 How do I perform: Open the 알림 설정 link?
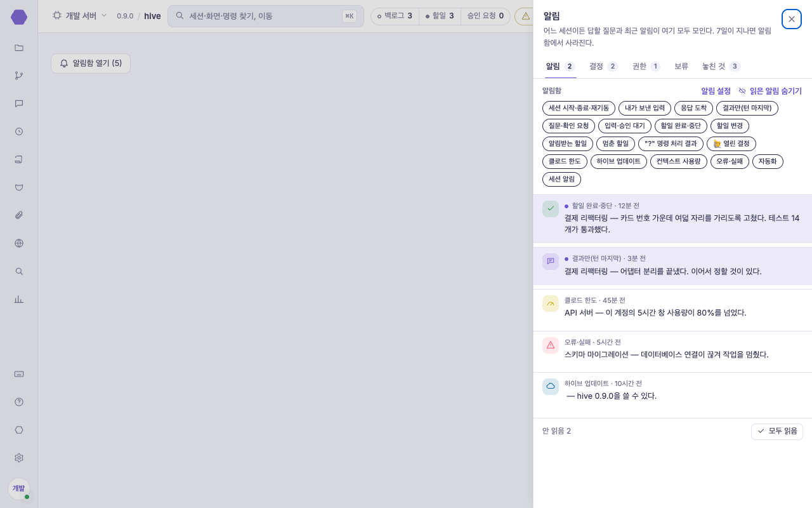(x=716, y=91)
